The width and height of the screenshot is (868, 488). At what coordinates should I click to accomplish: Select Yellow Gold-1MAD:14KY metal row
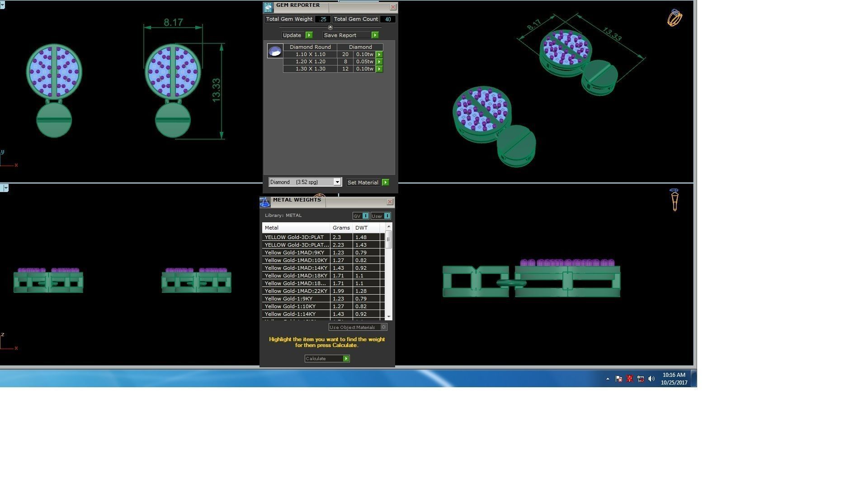(x=296, y=268)
